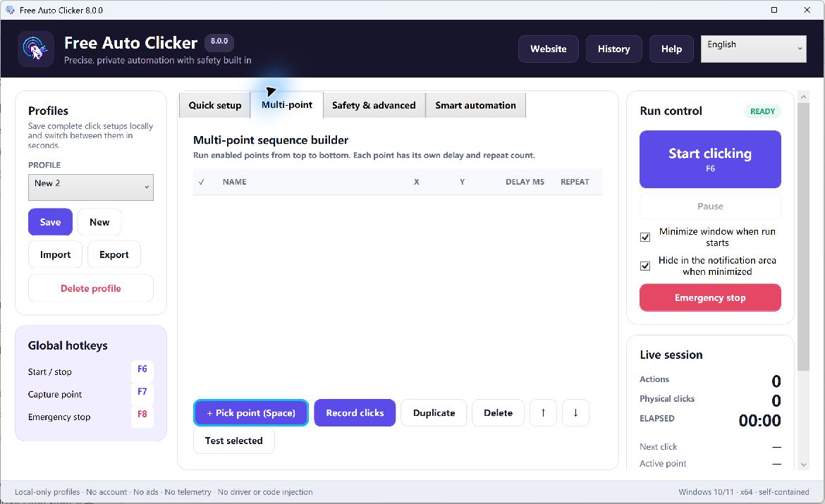Open the Safety & advanced tab
This screenshot has height=504, width=825.
(x=374, y=105)
